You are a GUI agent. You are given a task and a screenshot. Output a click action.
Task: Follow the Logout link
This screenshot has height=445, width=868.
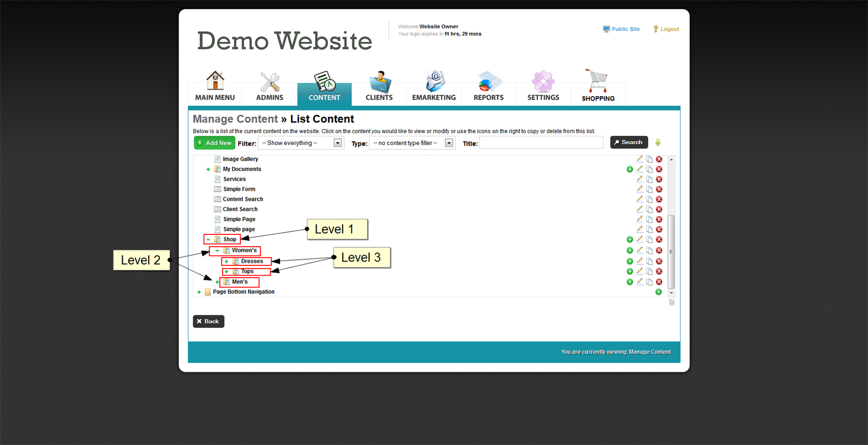(669, 29)
